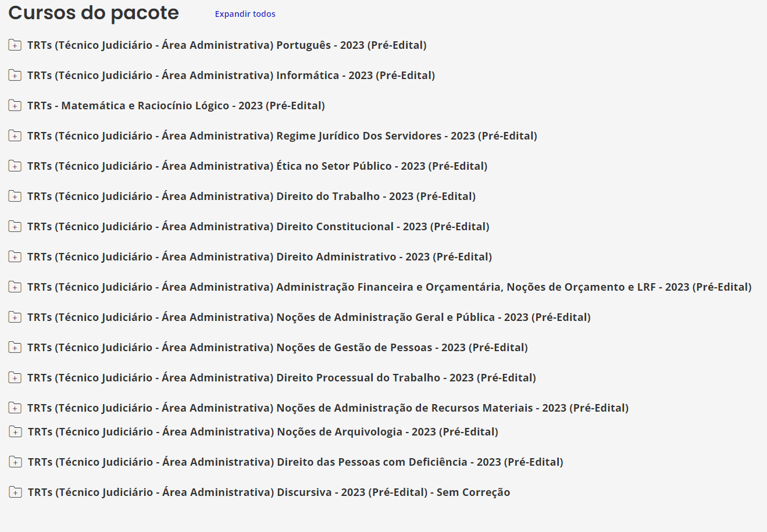The image size is (767, 532).
Task: Open Noções de Administração de Recursos Materiais
Action: [328, 408]
